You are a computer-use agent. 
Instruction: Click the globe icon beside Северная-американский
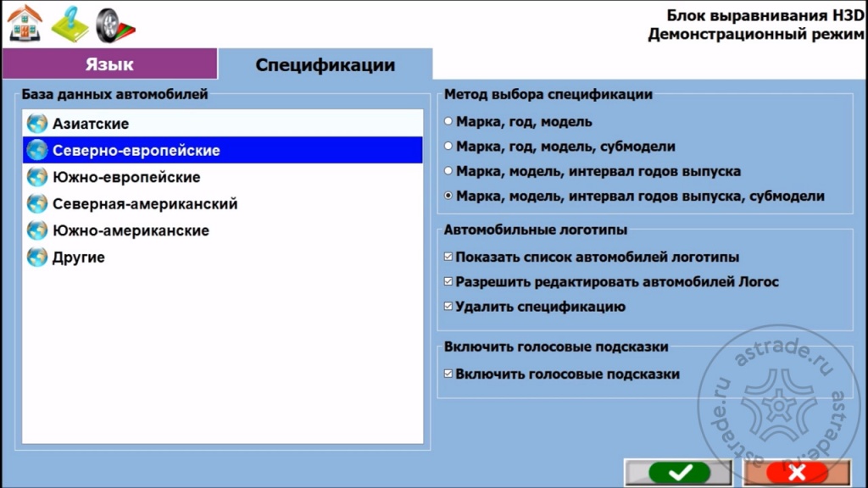[37, 203]
